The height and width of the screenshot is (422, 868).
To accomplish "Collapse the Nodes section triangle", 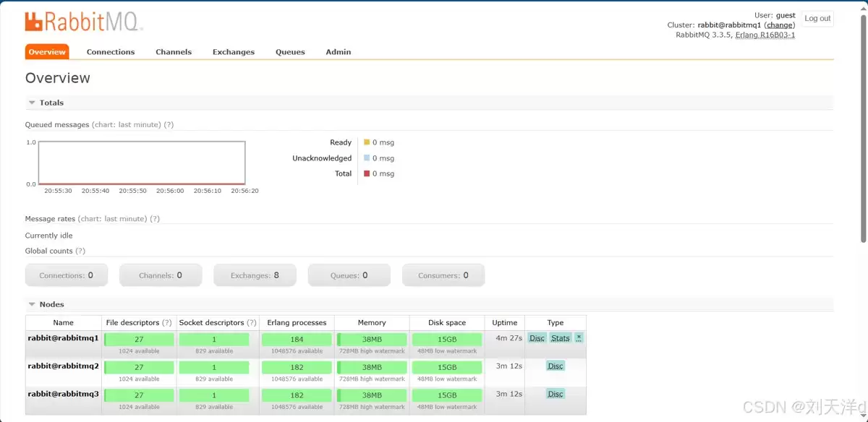I will [x=32, y=304].
